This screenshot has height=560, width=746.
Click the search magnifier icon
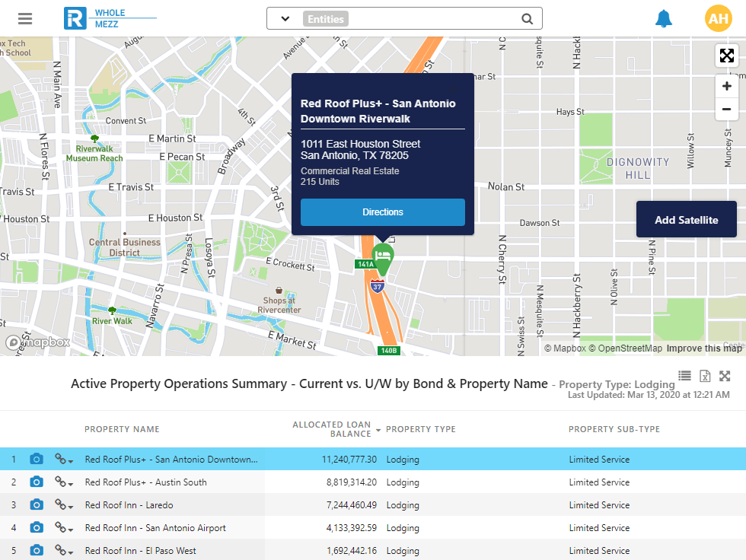tap(527, 19)
